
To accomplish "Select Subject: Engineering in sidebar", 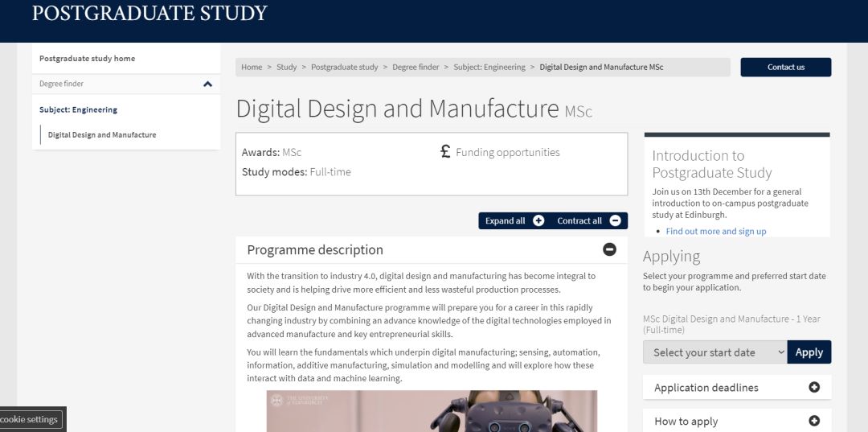I will (78, 109).
